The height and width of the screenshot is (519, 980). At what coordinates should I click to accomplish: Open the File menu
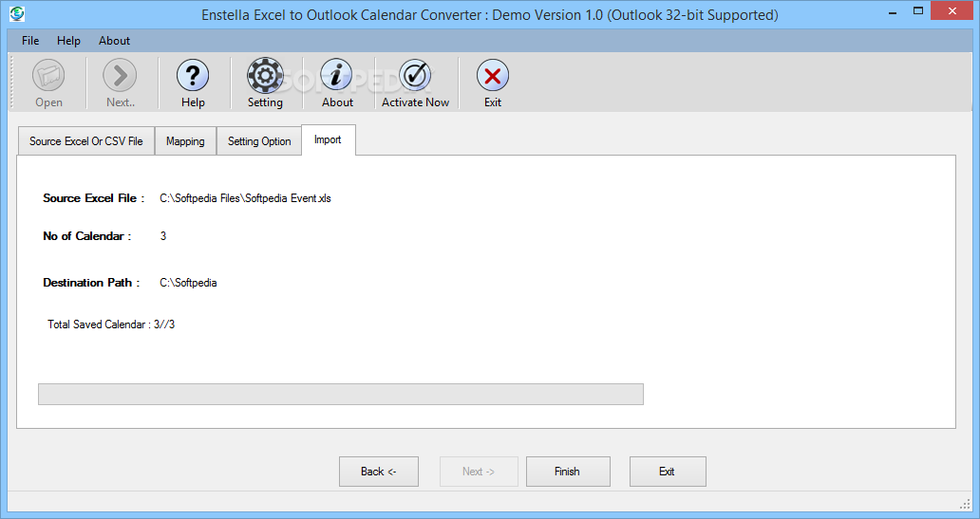click(x=30, y=41)
